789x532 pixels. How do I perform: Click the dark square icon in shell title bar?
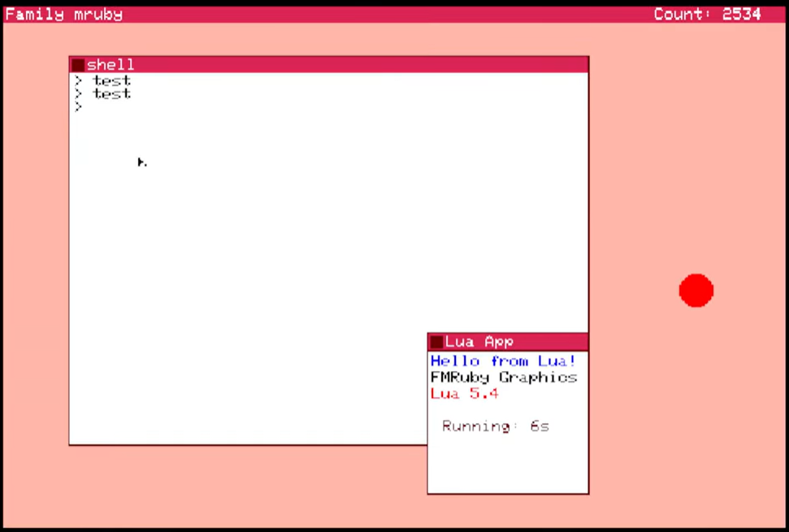78,65
